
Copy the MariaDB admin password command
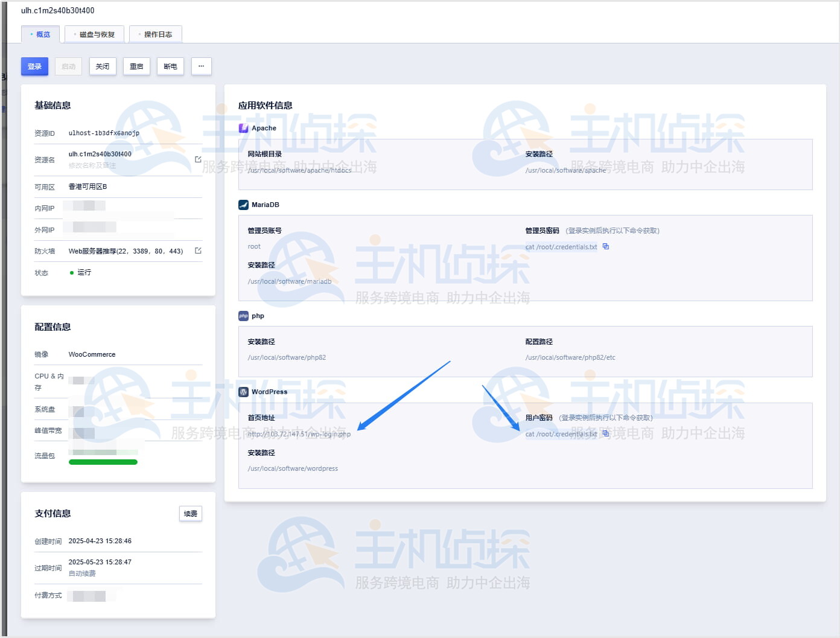pyautogui.click(x=606, y=246)
